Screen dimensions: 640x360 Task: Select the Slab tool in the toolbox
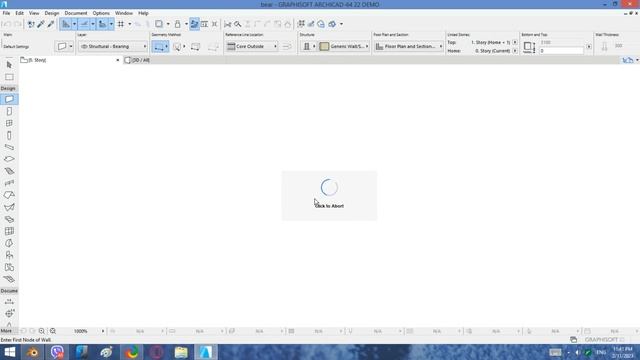(9, 159)
